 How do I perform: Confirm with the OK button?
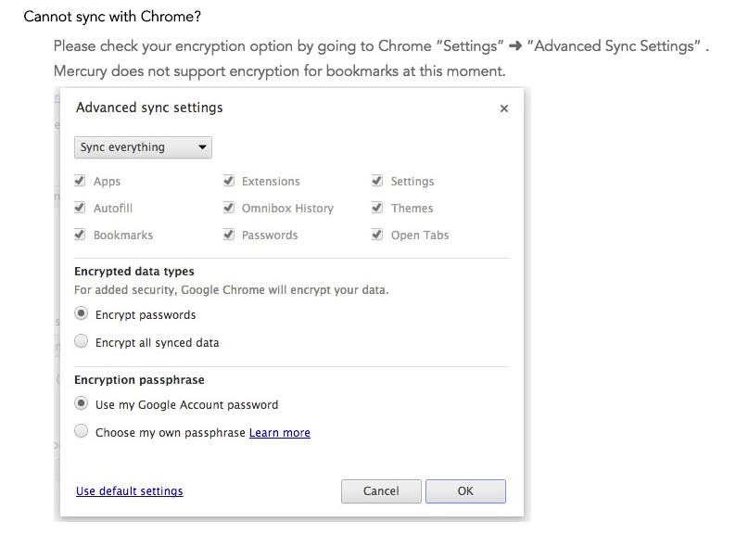point(465,491)
